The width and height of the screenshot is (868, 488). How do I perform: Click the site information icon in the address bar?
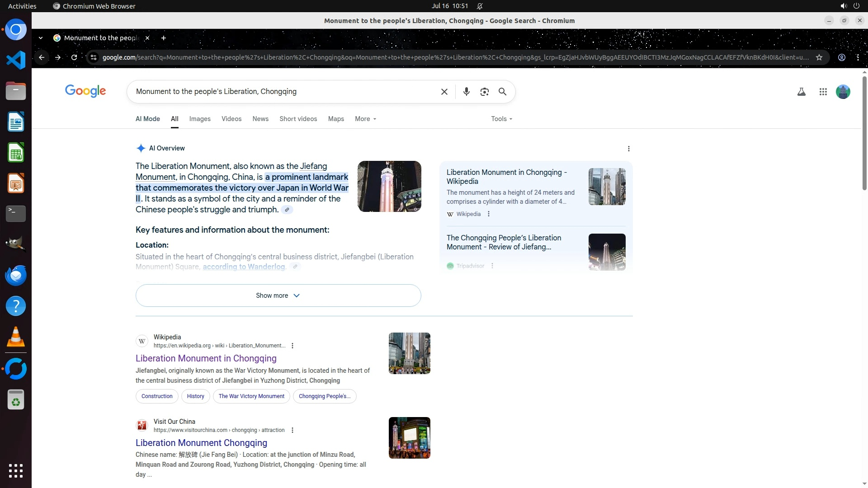coord(93,57)
